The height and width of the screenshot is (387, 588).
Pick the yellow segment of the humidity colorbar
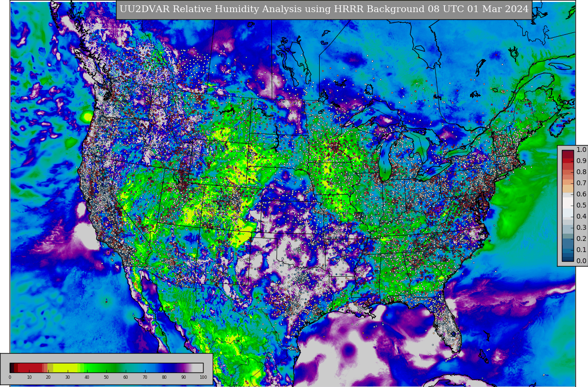[x=65, y=368]
